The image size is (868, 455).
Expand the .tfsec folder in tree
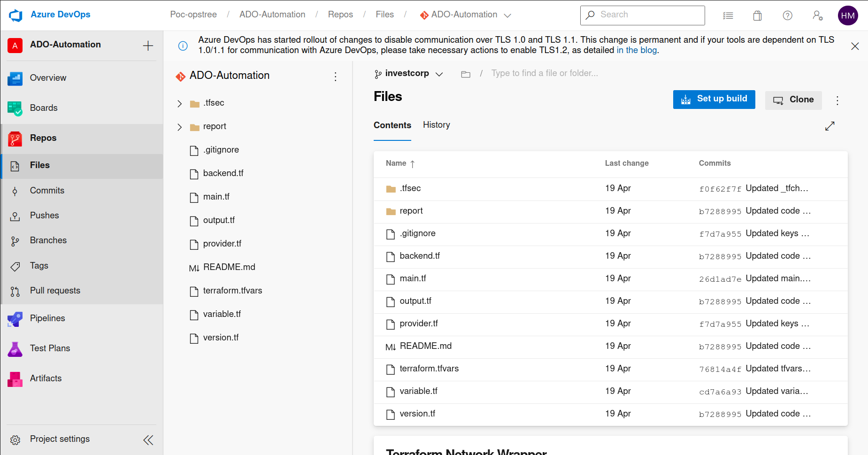click(179, 103)
